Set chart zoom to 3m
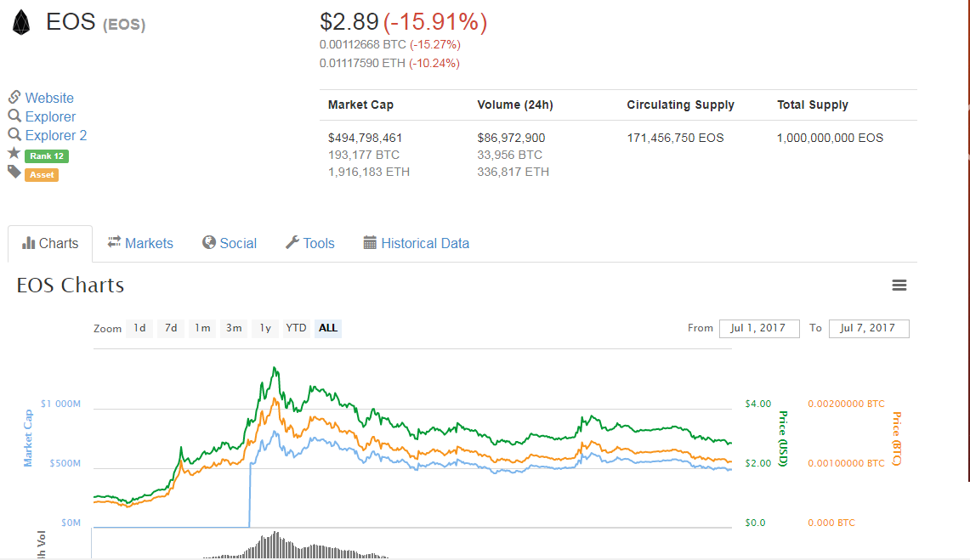Screen dimensions: 970x560 (x=234, y=328)
